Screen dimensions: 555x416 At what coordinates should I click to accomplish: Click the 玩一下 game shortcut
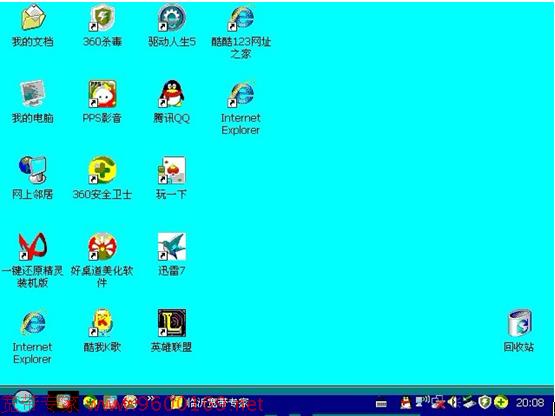[172, 170]
